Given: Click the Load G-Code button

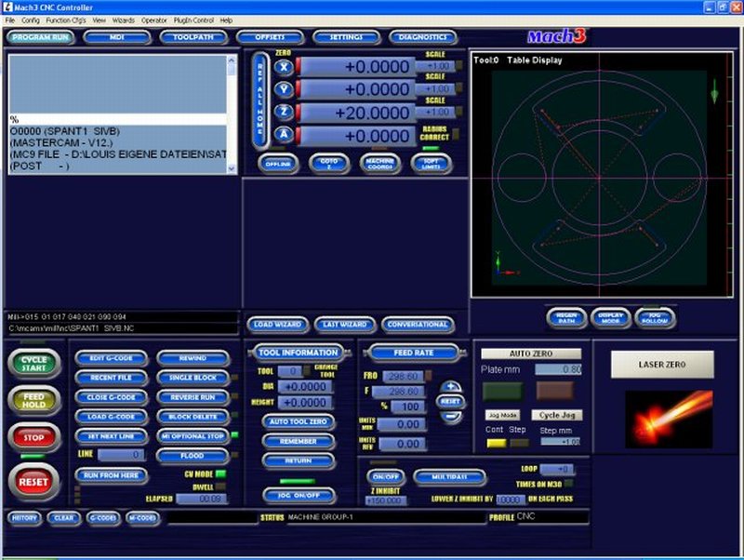Looking at the screenshot, I should click(x=111, y=416).
